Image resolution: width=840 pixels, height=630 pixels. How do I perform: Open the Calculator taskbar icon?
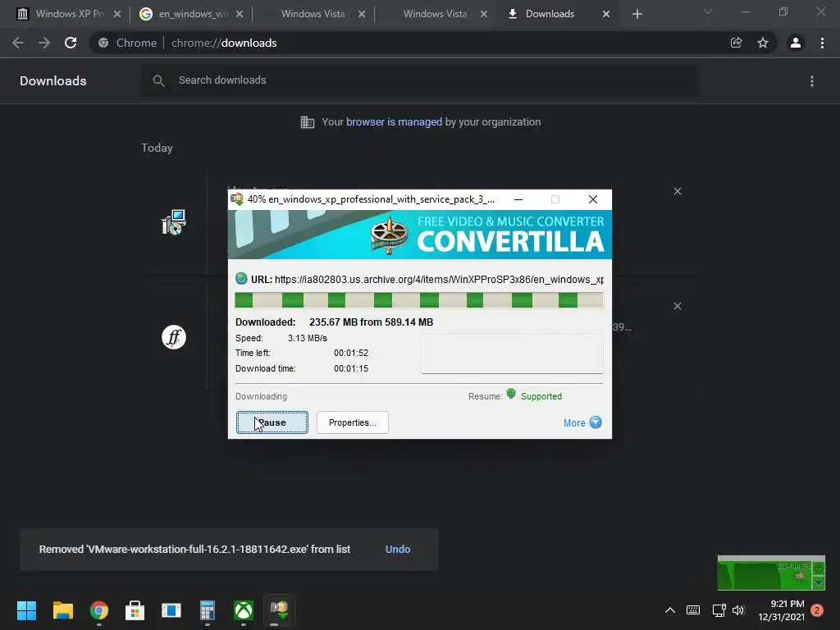coord(208,610)
